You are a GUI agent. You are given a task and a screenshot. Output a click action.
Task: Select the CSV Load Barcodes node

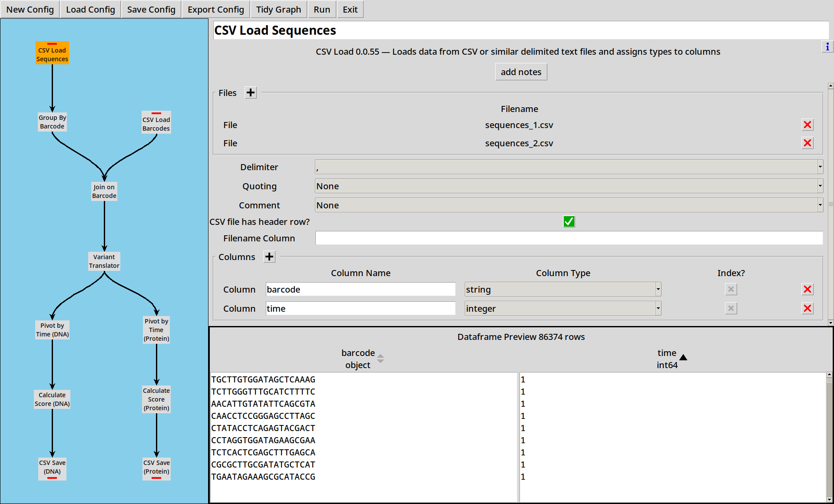click(156, 123)
